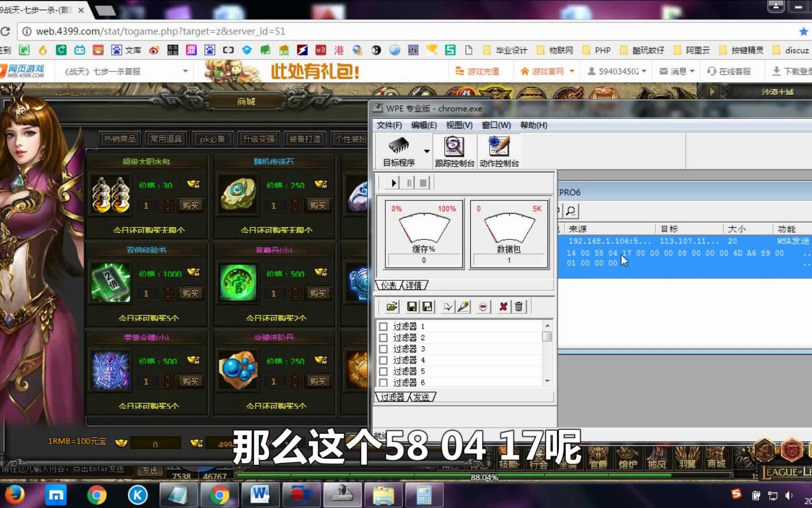Buy 随机传送石 with its 购买 button
Screen dimensions: 812x508
coord(318,206)
